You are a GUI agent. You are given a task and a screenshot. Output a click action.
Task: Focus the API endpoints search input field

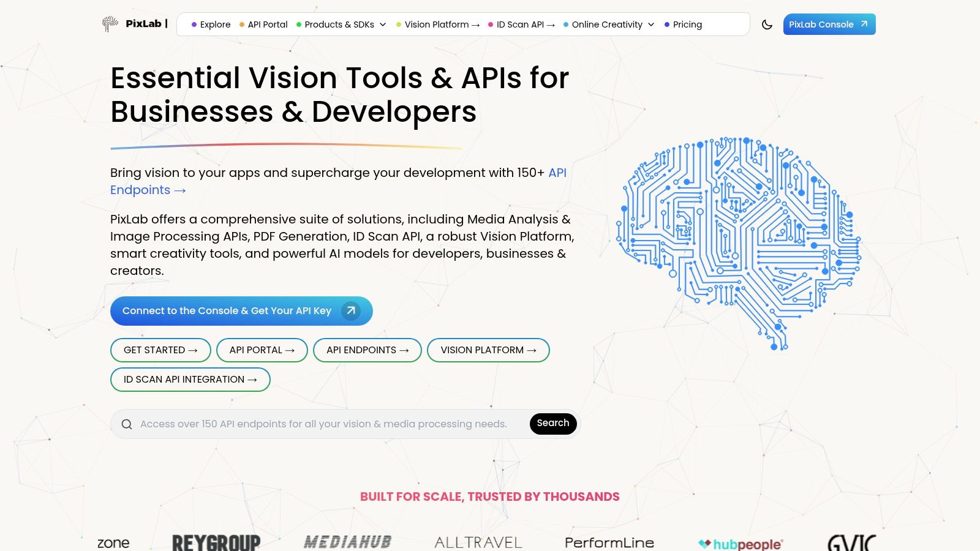click(323, 424)
